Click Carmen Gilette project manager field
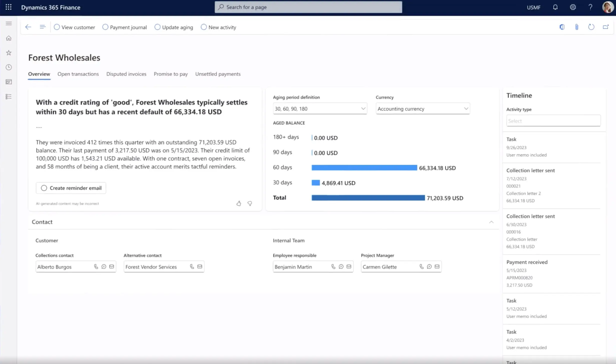Viewport: 616px width, 364px height. click(401, 267)
